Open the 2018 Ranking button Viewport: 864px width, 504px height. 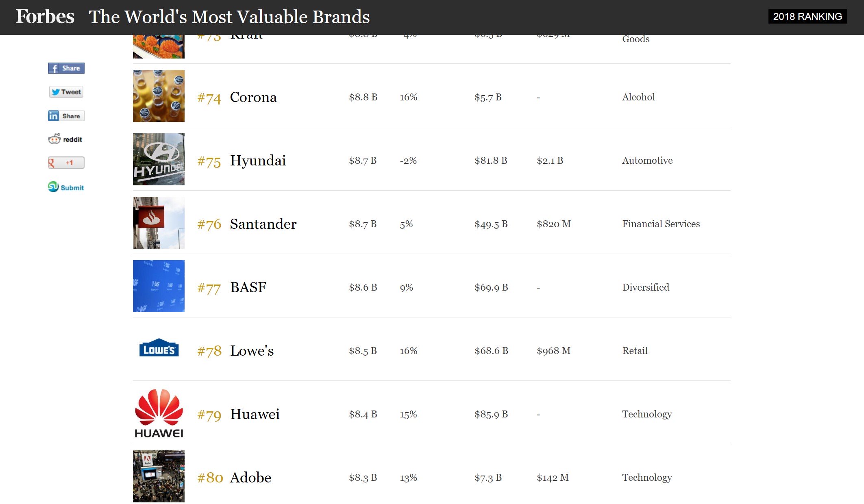(807, 17)
